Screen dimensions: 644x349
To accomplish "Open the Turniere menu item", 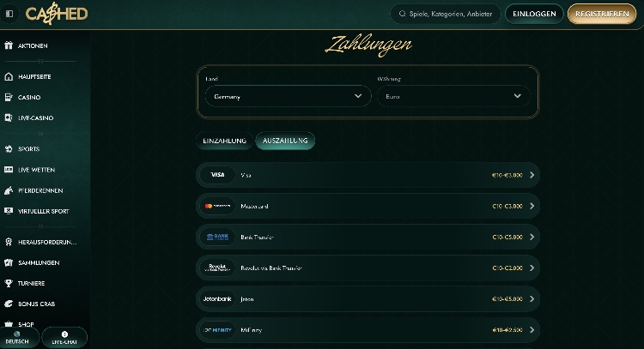I will point(31,283).
